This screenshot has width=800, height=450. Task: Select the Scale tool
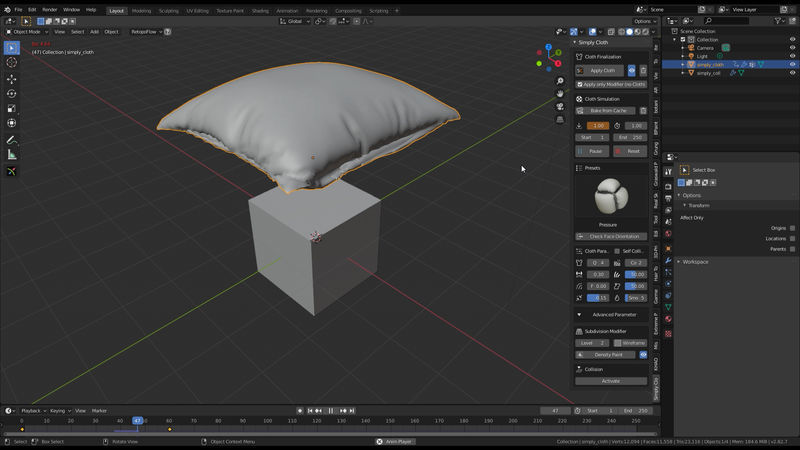click(x=11, y=109)
